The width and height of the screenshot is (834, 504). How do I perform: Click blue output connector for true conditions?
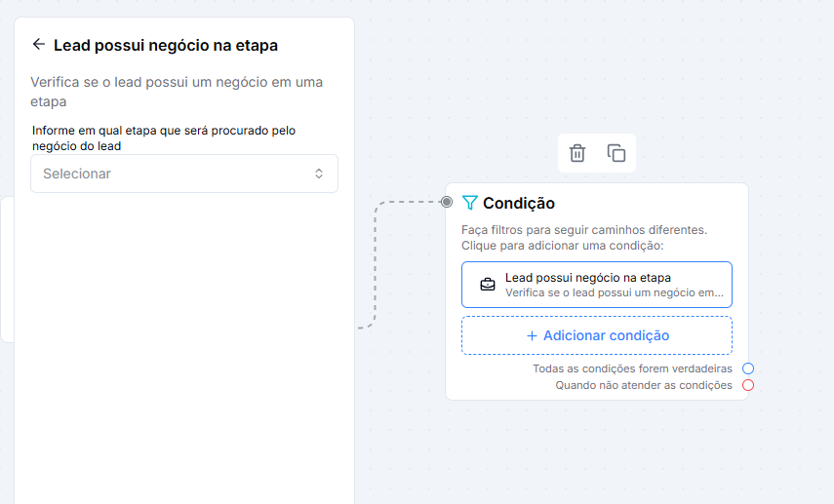click(748, 368)
